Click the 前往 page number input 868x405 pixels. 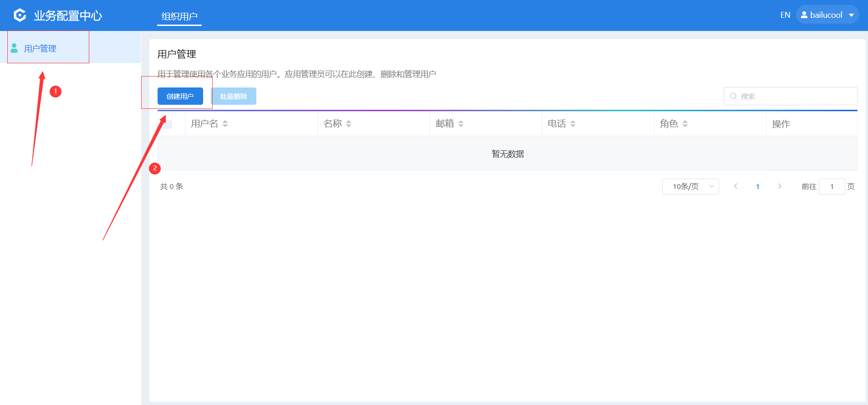(x=832, y=186)
